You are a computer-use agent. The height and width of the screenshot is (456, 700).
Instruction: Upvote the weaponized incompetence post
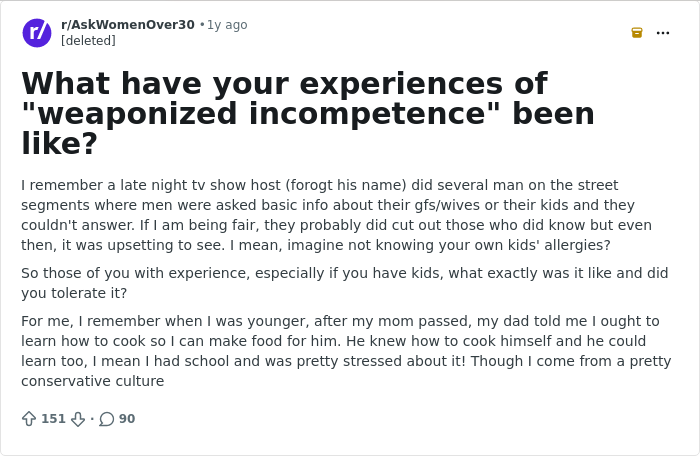tap(29, 419)
